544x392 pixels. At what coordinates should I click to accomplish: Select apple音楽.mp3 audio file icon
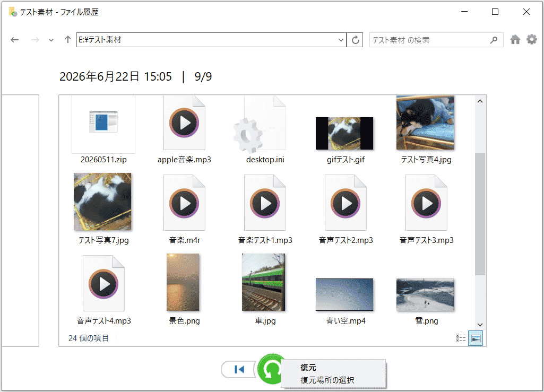coord(184,123)
